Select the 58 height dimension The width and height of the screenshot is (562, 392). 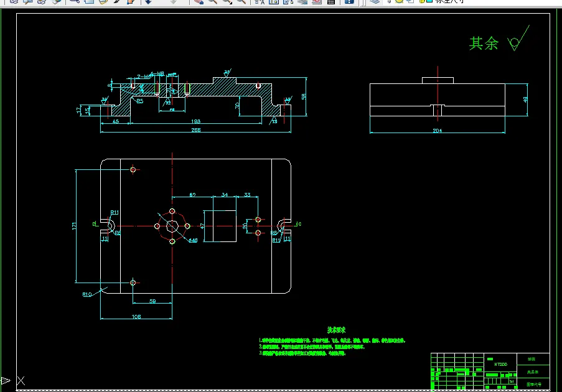pos(304,96)
